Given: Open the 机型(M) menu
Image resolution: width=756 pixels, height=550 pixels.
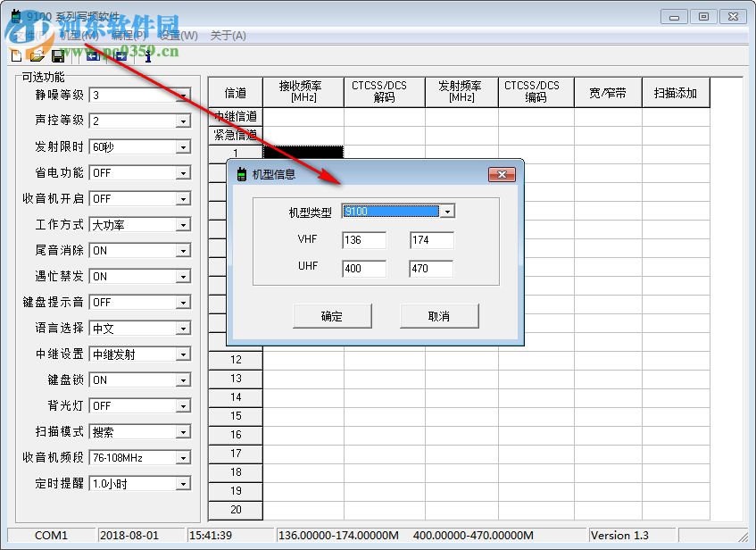Looking at the screenshot, I should click(79, 35).
